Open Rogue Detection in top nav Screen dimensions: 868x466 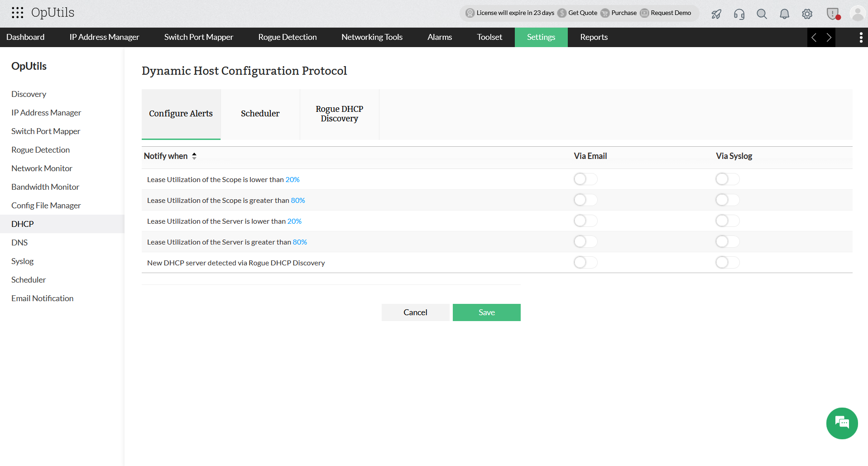coord(288,37)
